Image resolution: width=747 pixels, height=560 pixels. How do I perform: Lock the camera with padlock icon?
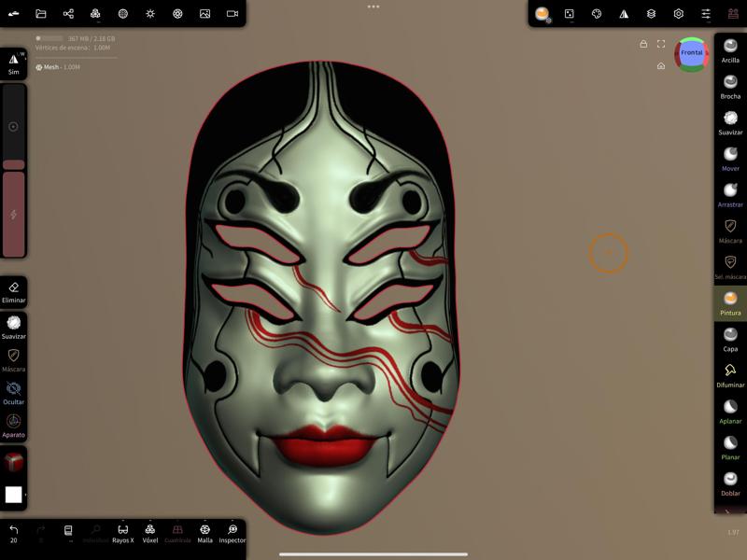pos(643,44)
